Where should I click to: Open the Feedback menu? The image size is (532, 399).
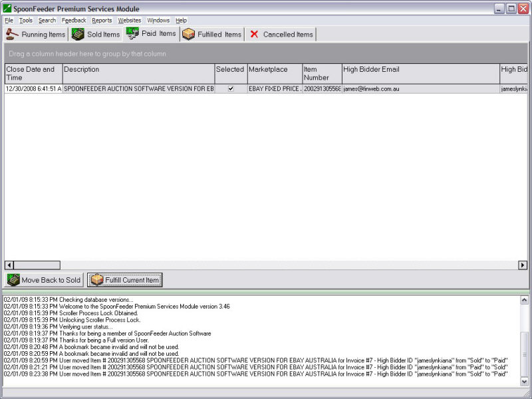tap(74, 20)
